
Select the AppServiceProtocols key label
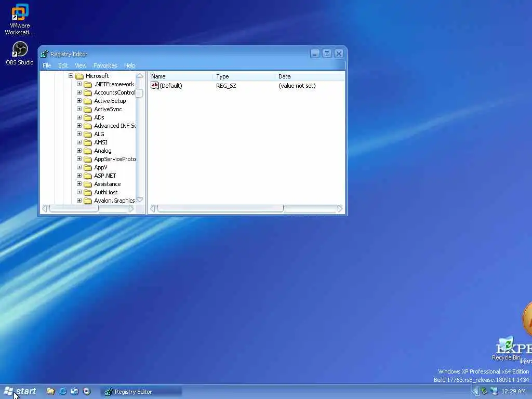coord(115,159)
